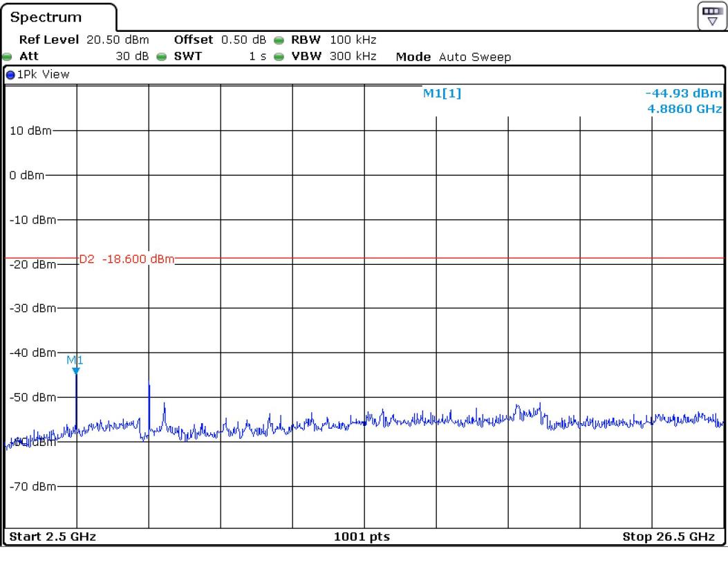Select the Att 30 dB value

[132, 56]
